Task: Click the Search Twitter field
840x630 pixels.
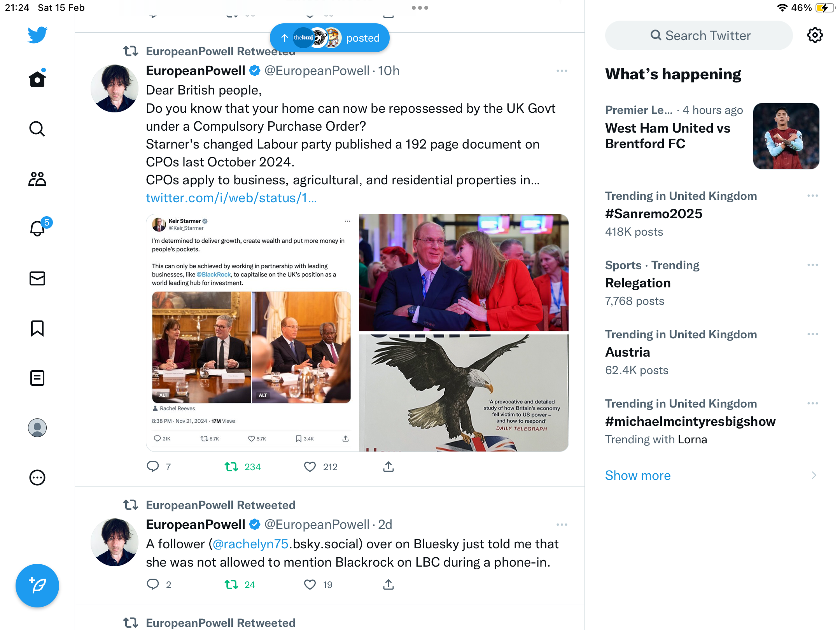Action: [x=699, y=35]
